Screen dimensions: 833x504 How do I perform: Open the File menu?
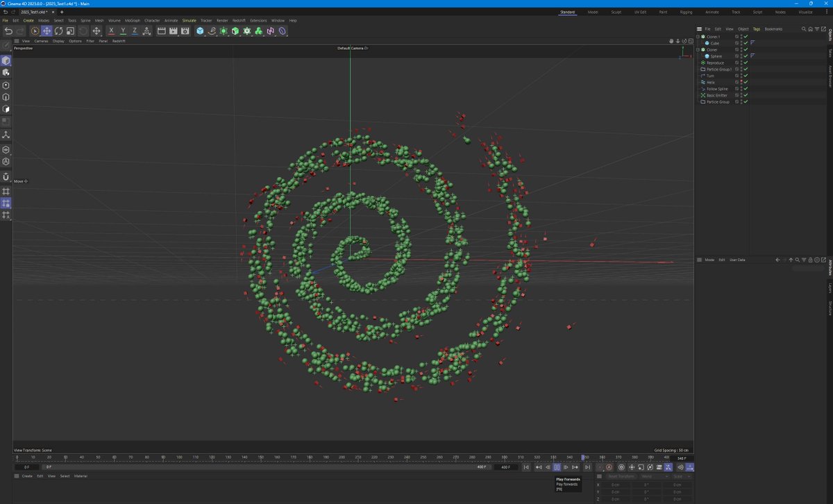[6, 21]
